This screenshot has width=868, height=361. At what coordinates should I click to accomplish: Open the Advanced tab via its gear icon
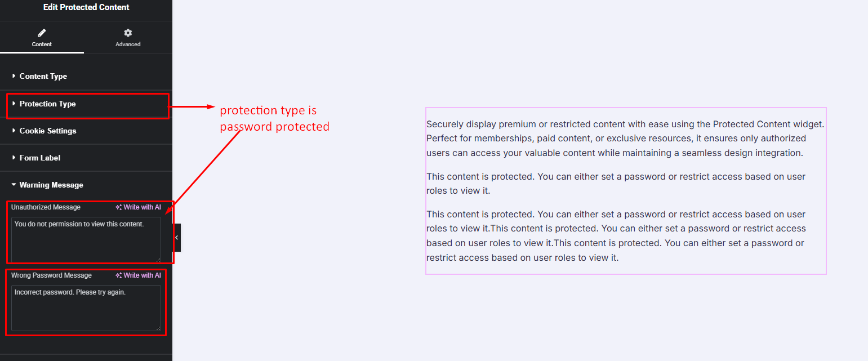pos(128,33)
